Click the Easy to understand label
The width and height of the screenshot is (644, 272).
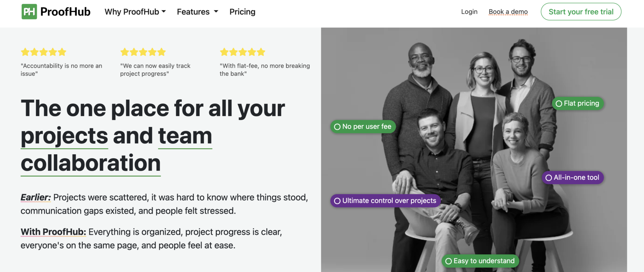484,261
